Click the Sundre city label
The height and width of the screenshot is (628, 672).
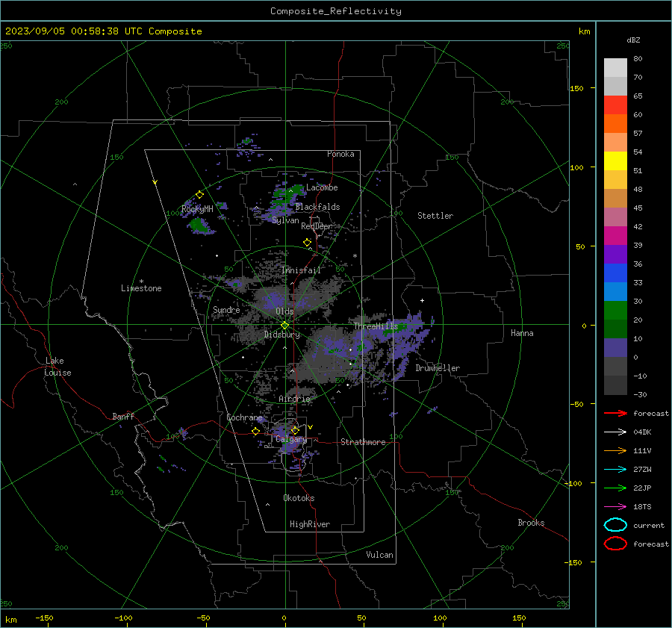click(226, 309)
